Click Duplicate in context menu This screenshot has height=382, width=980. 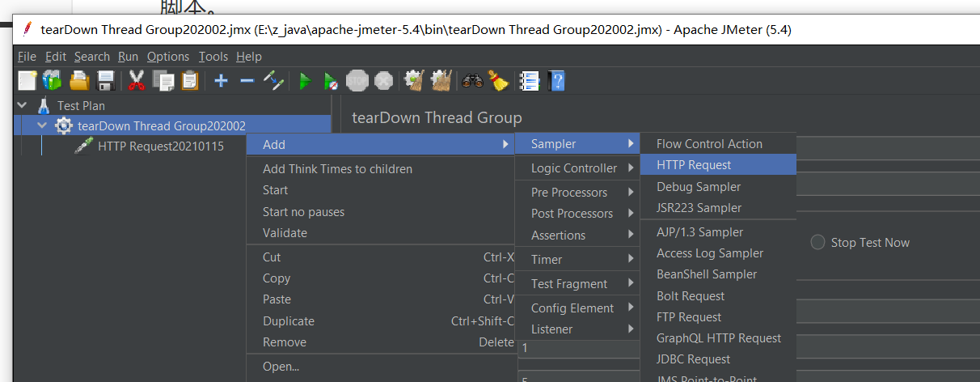coord(380,320)
